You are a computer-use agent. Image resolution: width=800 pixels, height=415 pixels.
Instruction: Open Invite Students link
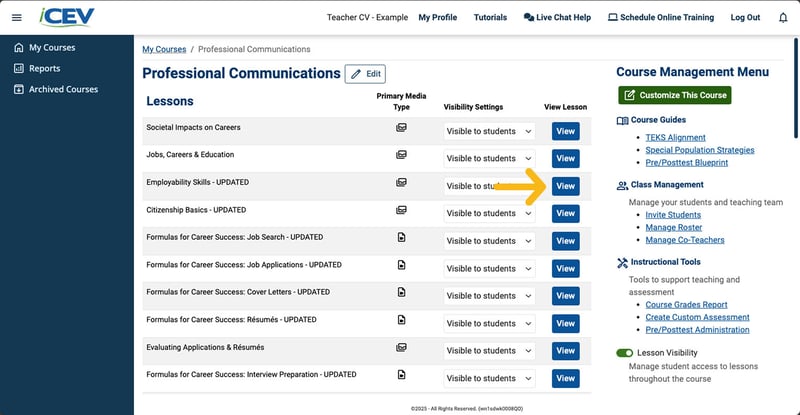click(673, 215)
